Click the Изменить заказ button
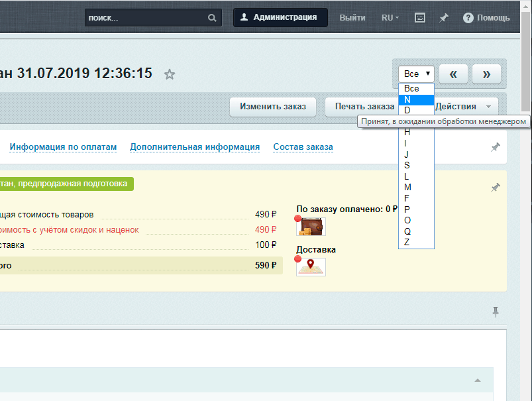 point(273,107)
